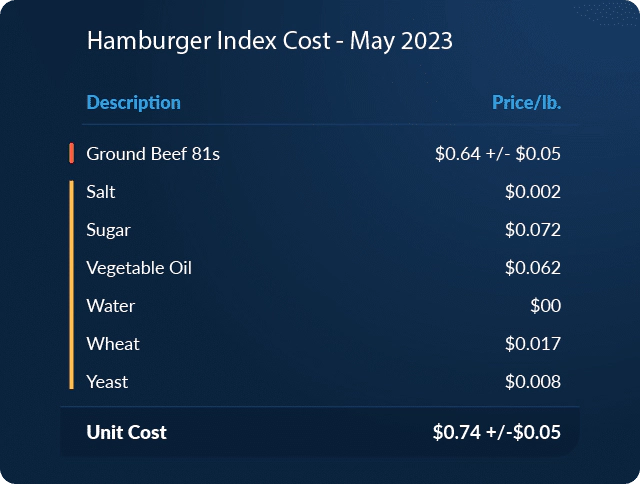This screenshot has width=640, height=484.
Task: Click the $0.072 sugar price
Action: tap(532, 230)
